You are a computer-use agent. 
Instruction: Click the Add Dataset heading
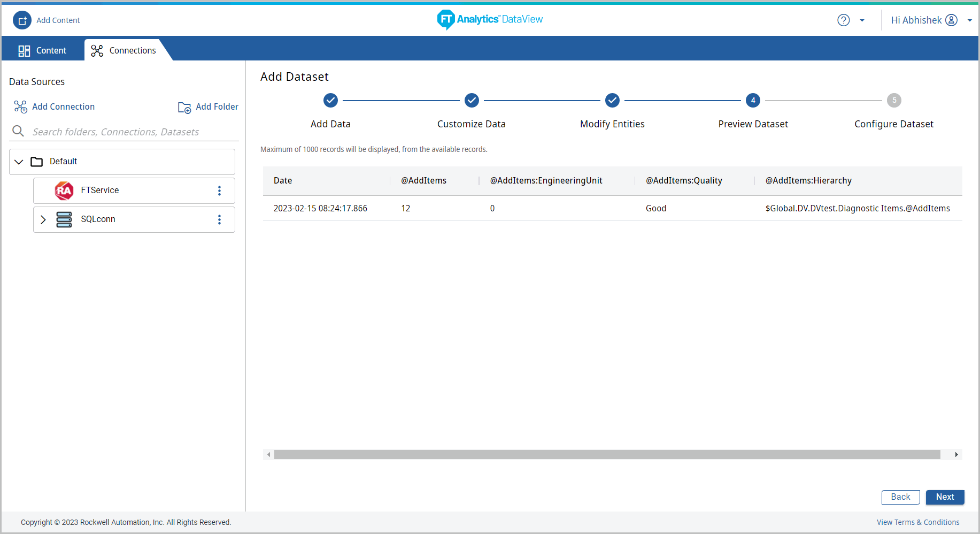[295, 77]
